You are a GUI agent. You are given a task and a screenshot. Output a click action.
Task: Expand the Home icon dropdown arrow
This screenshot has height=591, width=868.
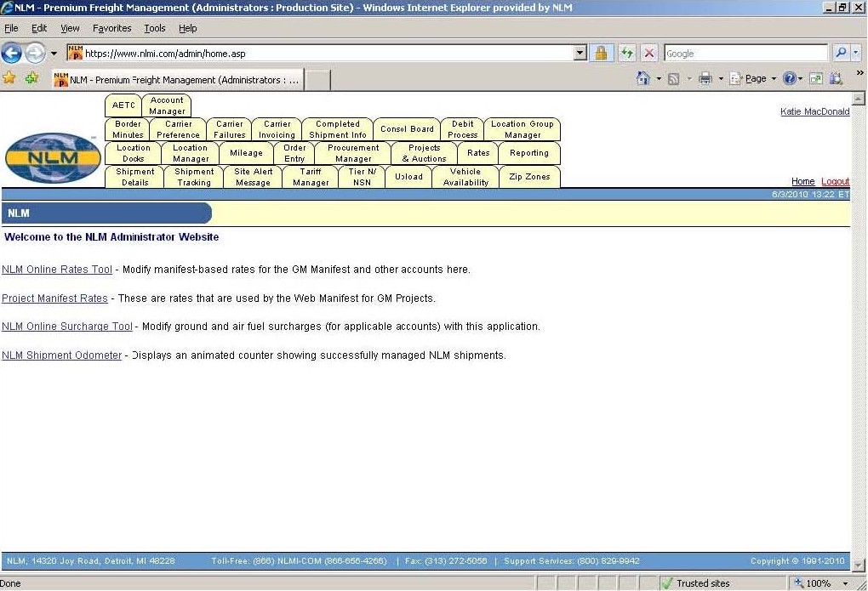(x=659, y=79)
